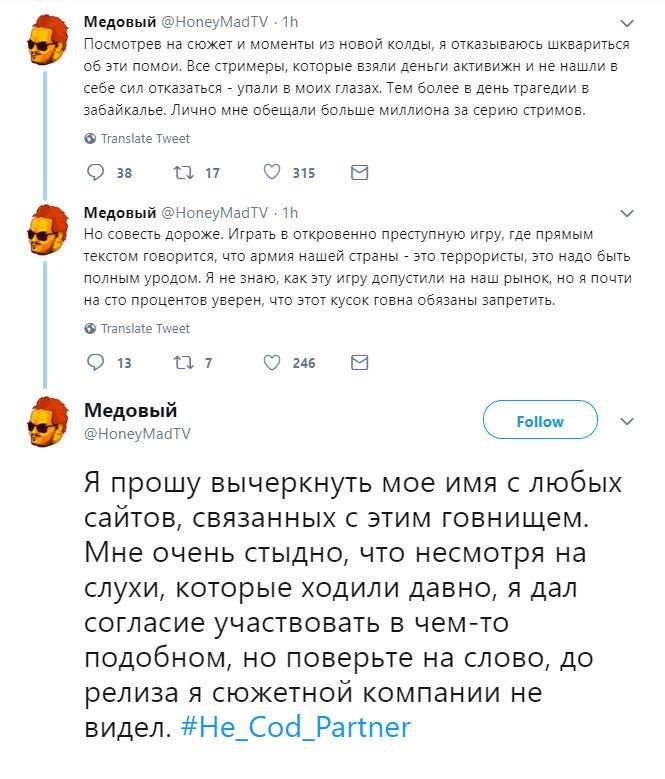665x779 pixels.
Task: Click reply icon on first tweet
Action: [96, 173]
